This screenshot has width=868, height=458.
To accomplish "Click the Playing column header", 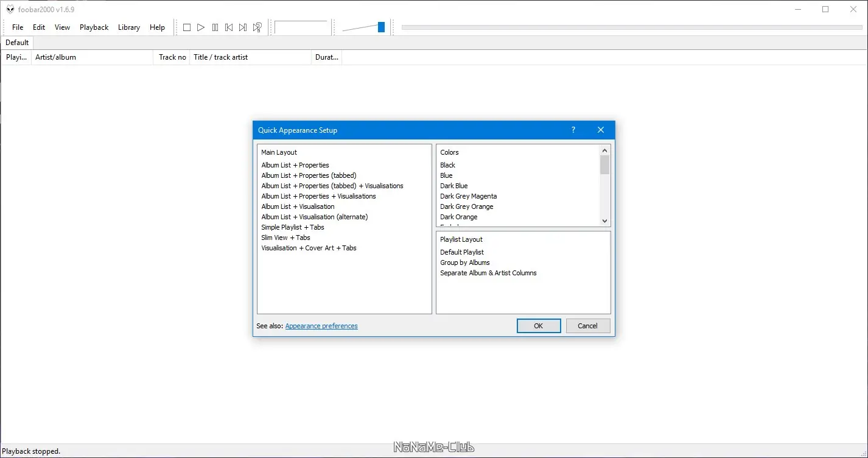I will point(16,57).
